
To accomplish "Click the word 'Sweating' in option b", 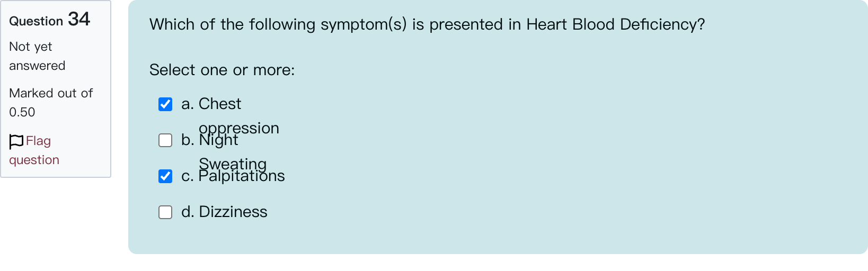I will 233,164.
